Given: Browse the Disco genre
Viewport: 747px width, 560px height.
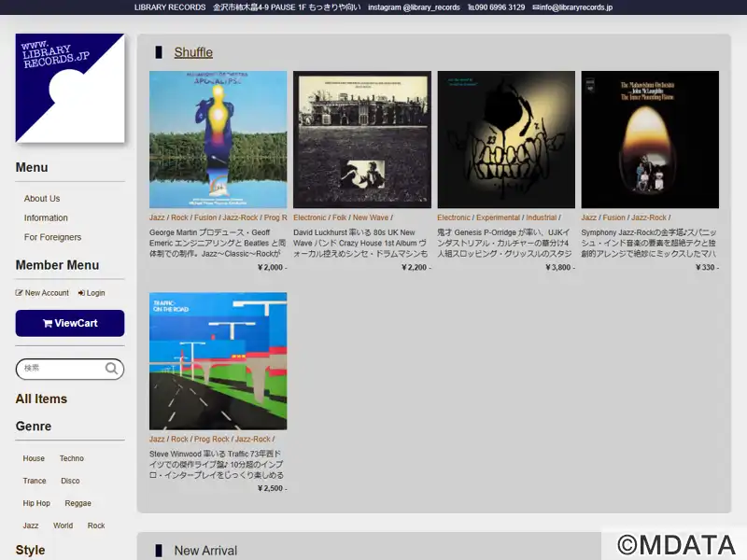Looking at the screenshot, I should (x=70, y=481).
